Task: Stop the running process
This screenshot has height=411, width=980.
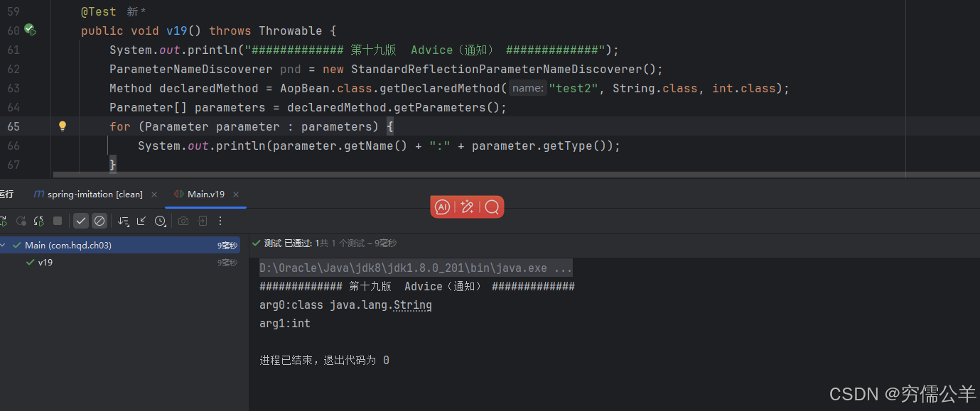Action: pyautogui.click(x=58, y=221)
